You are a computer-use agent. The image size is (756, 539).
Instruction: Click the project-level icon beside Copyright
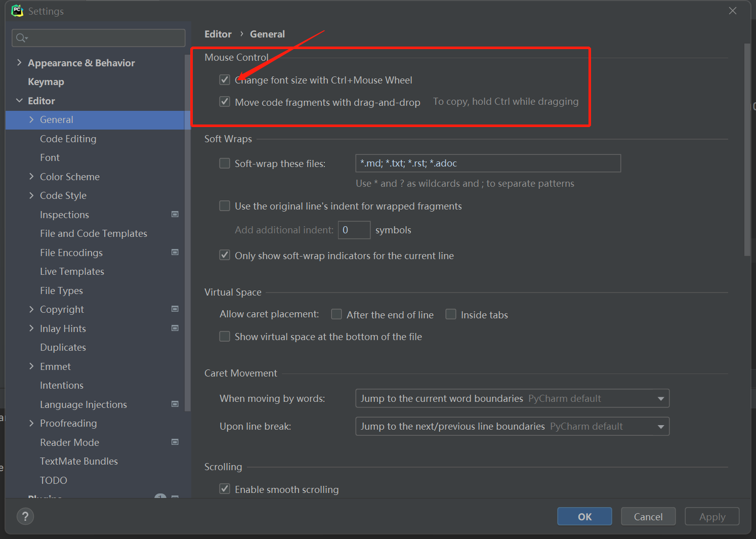pos(175,309)
